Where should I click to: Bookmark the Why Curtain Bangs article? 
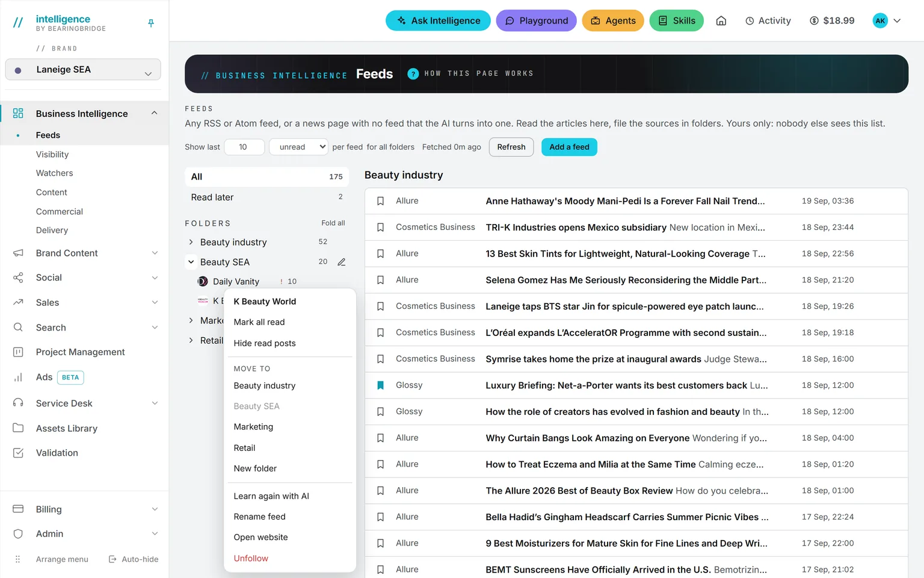380,438
